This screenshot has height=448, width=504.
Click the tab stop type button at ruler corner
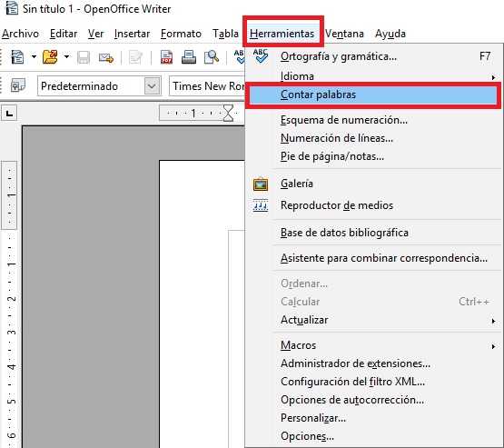click(x=9, y=114)
